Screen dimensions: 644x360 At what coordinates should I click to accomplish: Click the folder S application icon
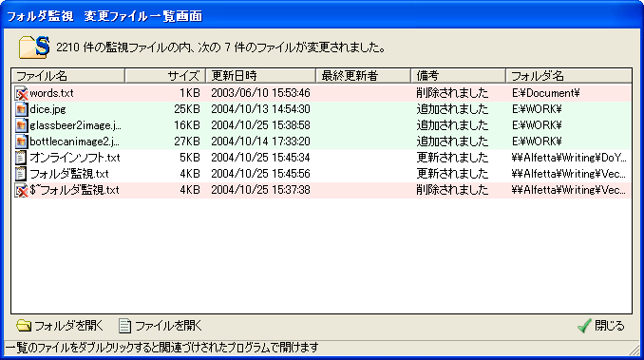pos(34,47)
